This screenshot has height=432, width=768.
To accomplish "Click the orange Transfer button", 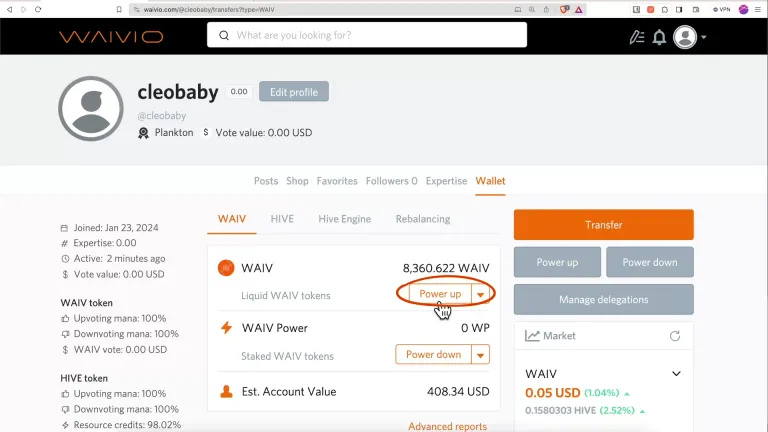I will click(603, 225).
